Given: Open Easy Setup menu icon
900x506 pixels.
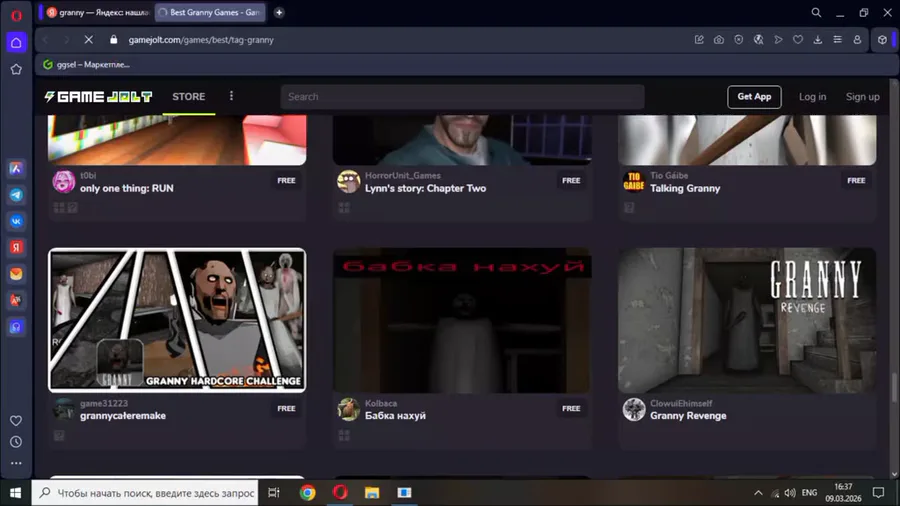Looking at the screenshot, I should (837, 40).
